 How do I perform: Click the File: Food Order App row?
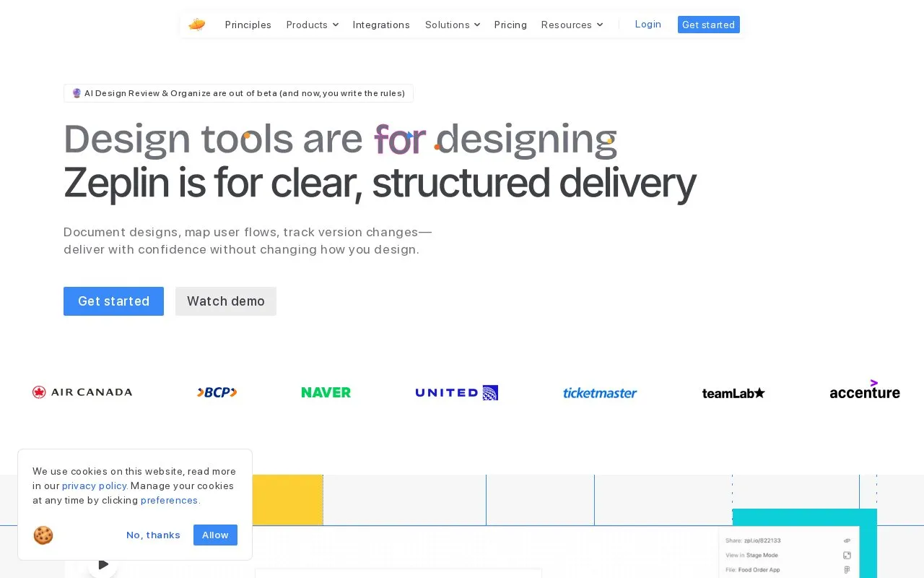(x=788, y=569)
